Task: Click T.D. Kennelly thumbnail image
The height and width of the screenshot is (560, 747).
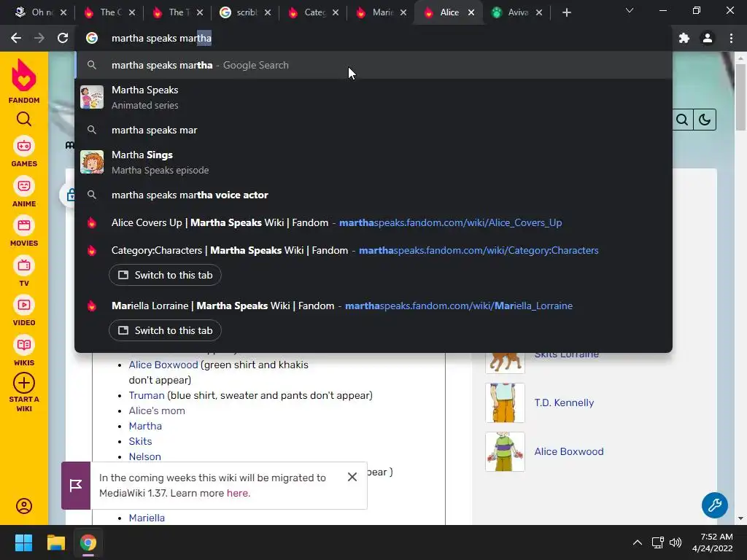Action: coord(505,402)
